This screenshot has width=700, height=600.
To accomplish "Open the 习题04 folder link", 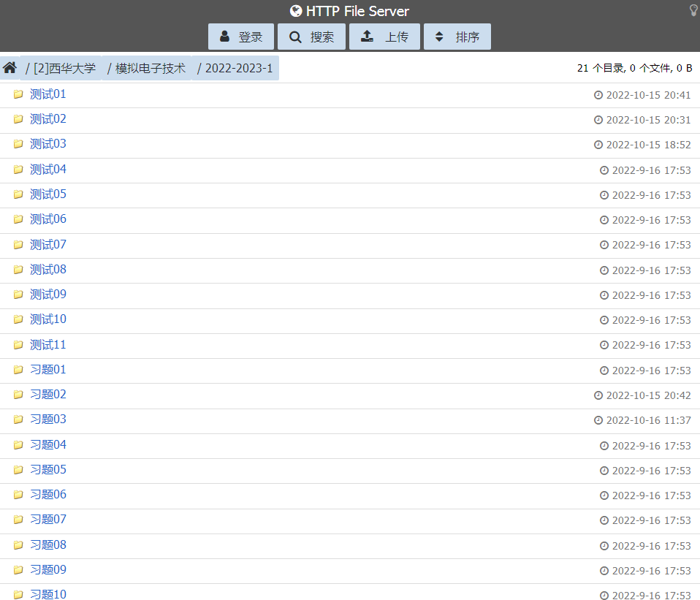I will (47, 445).
